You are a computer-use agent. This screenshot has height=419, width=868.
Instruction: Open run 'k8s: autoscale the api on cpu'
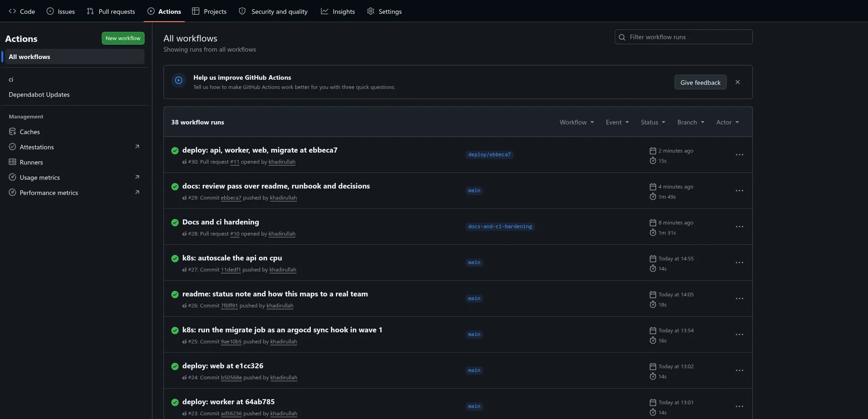pos(232,258)
